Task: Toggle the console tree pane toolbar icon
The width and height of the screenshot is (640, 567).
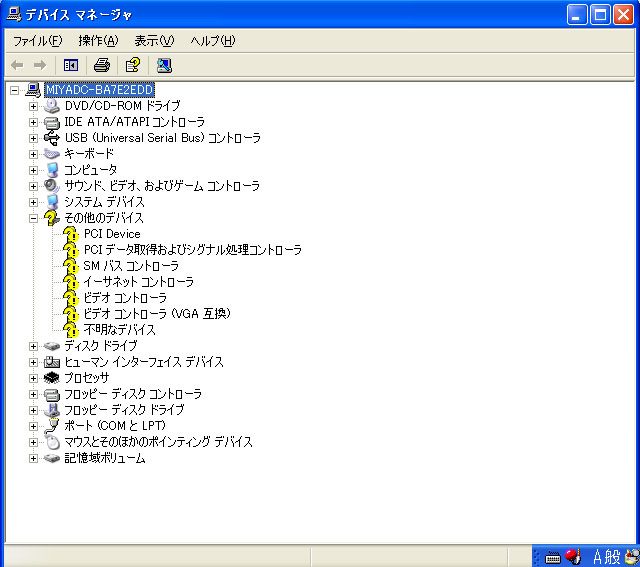Action: coord(71,65)
